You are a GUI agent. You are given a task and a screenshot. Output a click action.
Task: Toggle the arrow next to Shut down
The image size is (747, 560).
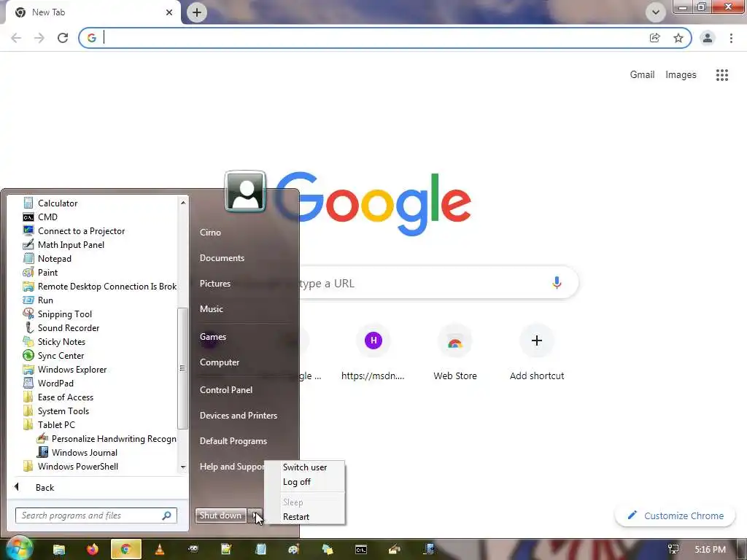point(256,516)
